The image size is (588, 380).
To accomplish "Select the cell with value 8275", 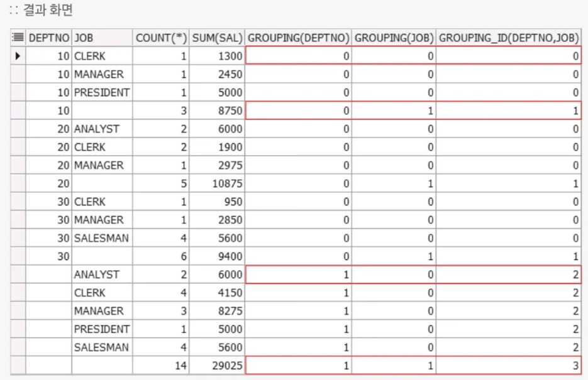I will click(217, 311).
